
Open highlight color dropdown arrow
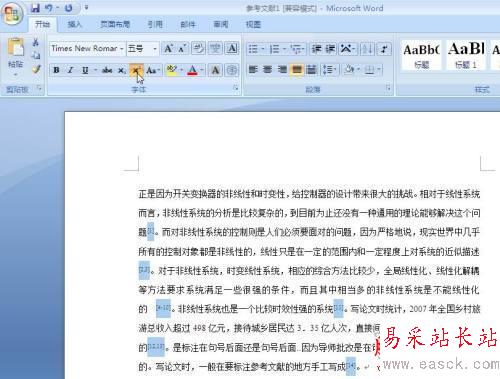click(182, 70)
